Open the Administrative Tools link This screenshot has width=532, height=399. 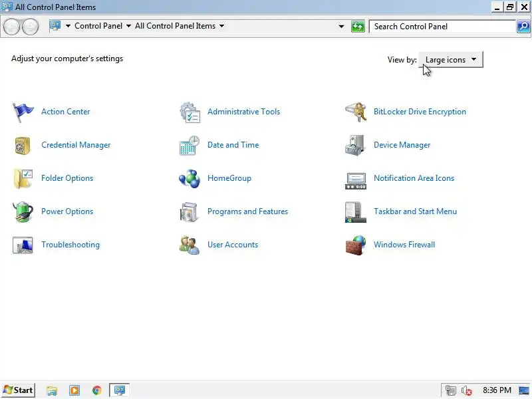tap(243, 112)
